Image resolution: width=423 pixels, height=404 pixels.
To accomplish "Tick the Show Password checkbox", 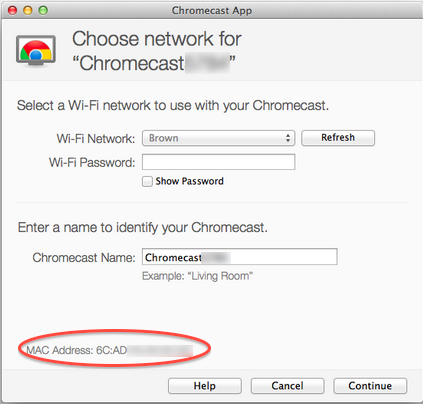I will tap(147, 181).
